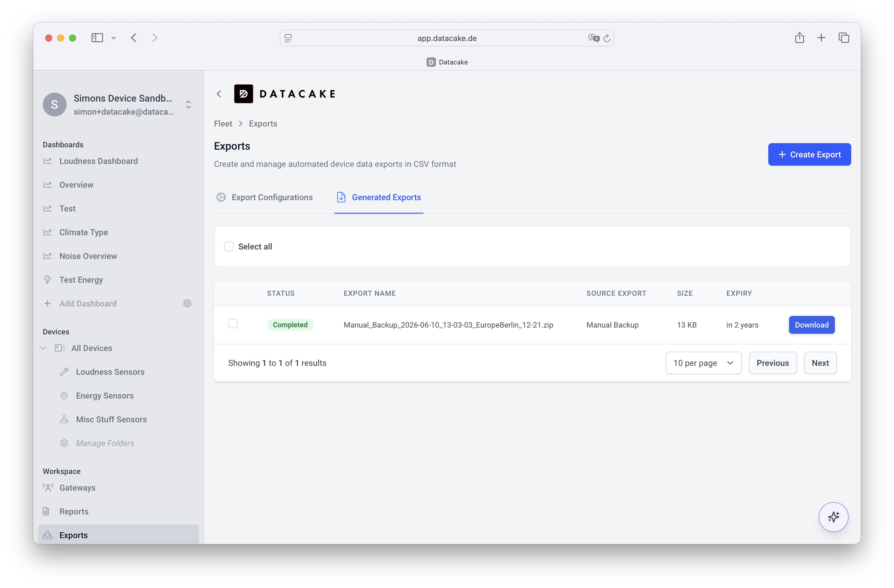
Task: Select All Devices in sidebar
Action: point(92,348)
